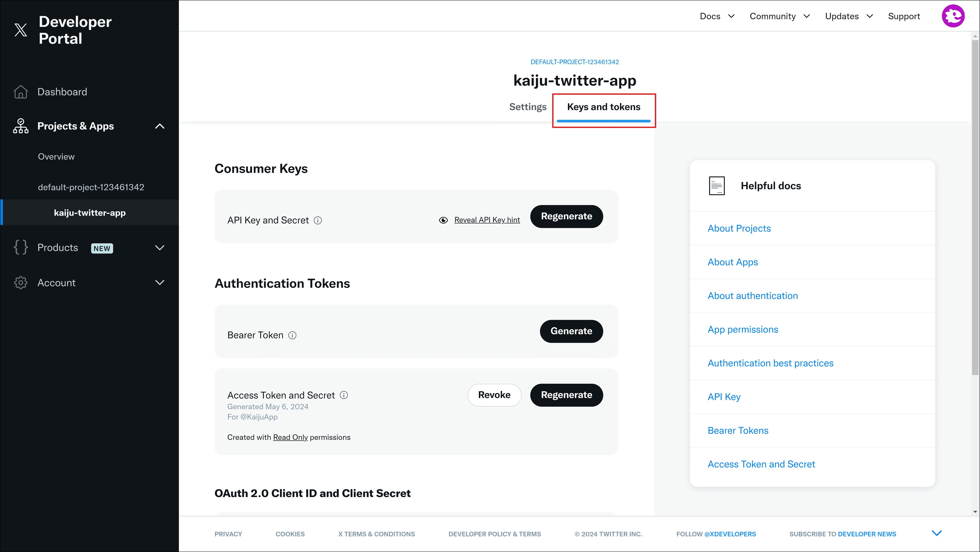This screenshot has width=980, height=552.
Task: Generate a Bearer Token
Action: 571,331
